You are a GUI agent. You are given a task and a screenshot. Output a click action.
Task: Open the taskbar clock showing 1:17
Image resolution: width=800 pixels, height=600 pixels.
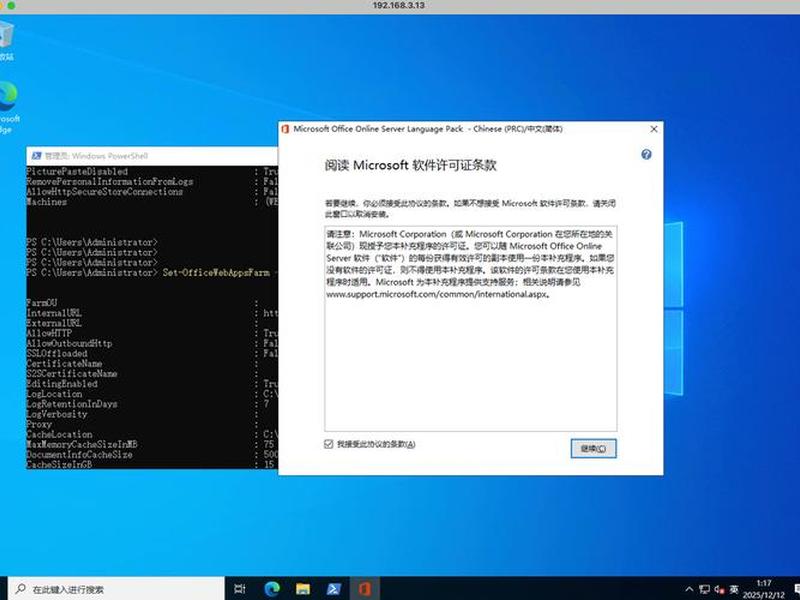(x=764, y=589)
